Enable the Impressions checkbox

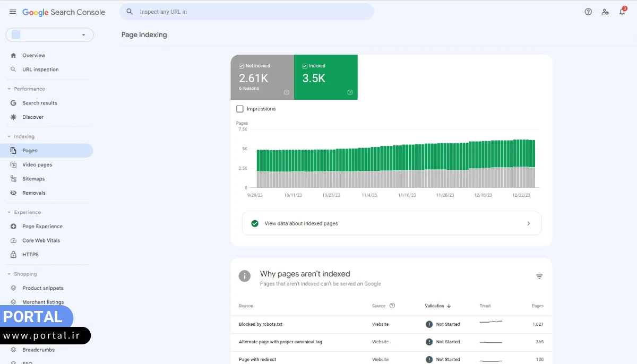click(x=240, y=109)
